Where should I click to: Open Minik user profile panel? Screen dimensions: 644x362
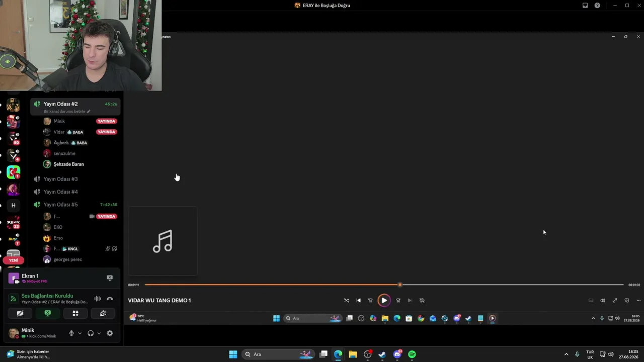pyautogui.click(x=33, y=333)
